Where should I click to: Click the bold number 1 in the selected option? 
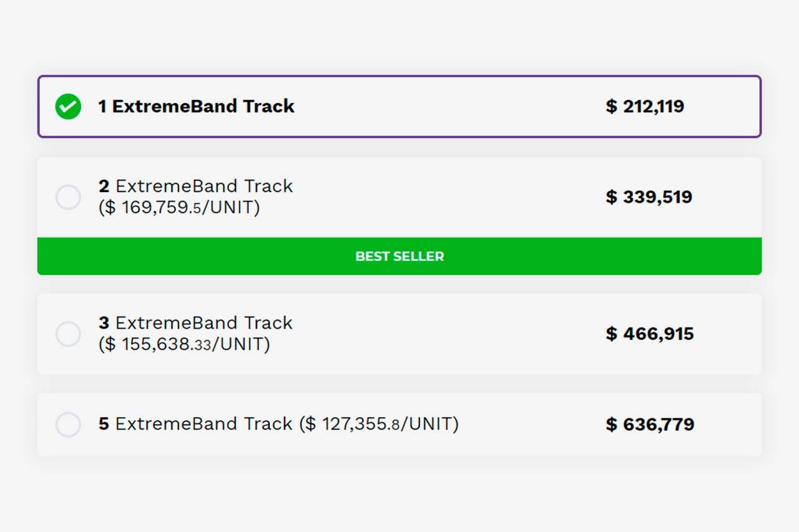pos(102,107)
